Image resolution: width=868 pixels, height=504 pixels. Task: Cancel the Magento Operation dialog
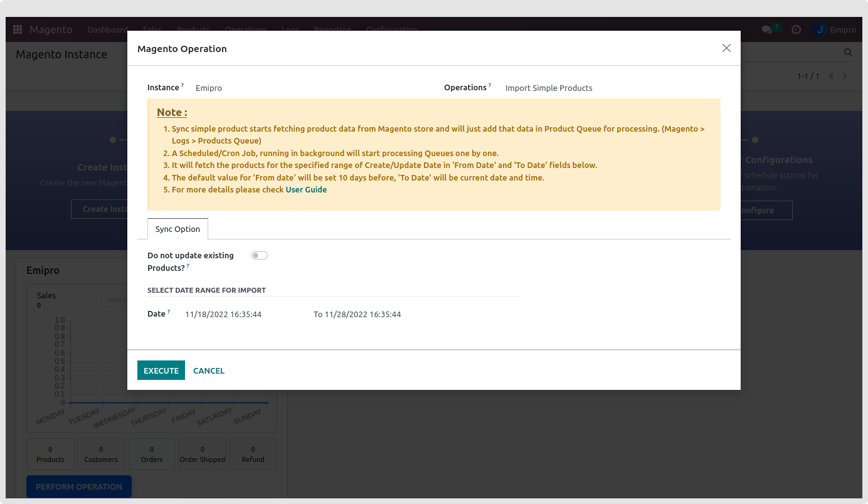tap(209, 370)
